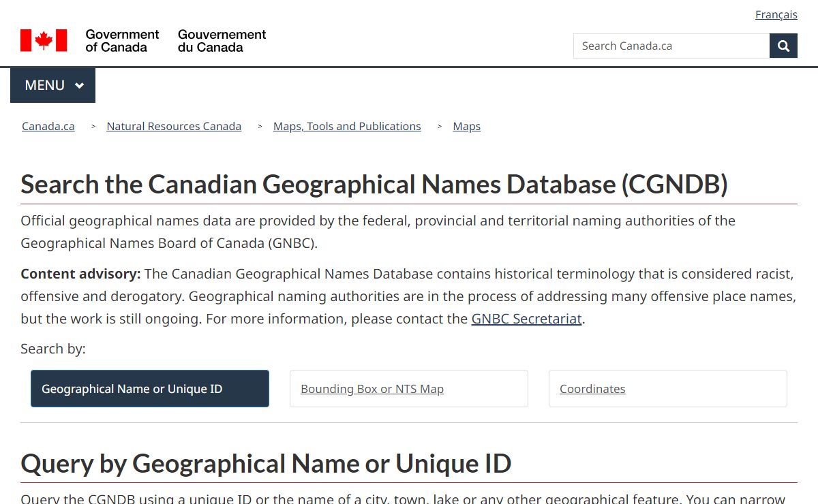Click breadcrumb arrow after Natural Resources Canada

pyautogui.click(x=260, y=127)
